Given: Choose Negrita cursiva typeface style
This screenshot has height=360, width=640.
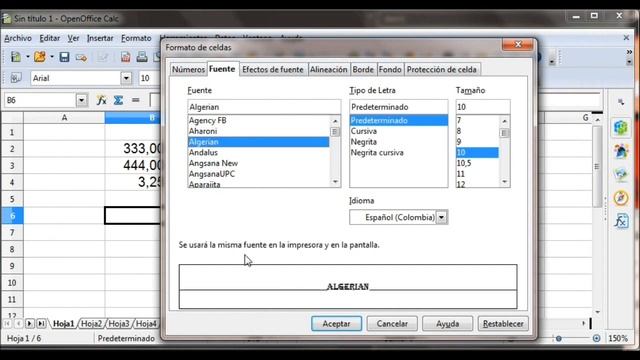Looking at the screenshot, I should [398, 152].
